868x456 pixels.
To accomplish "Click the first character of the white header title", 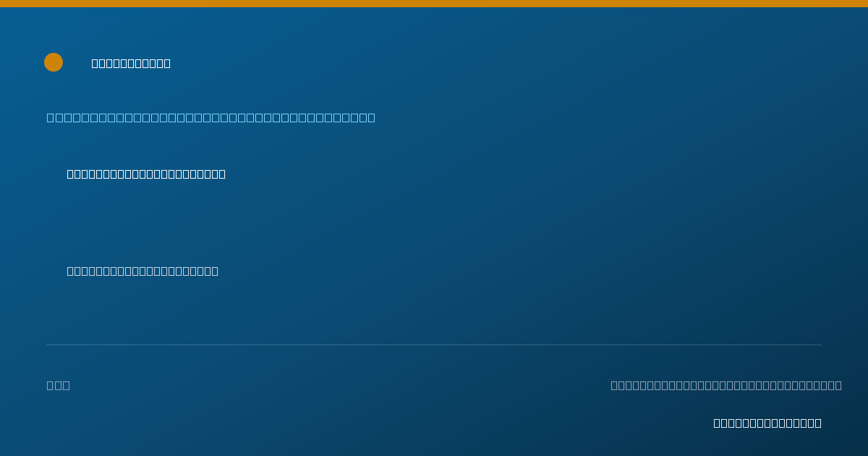I will pyautogui.click(x=95, y=64).
